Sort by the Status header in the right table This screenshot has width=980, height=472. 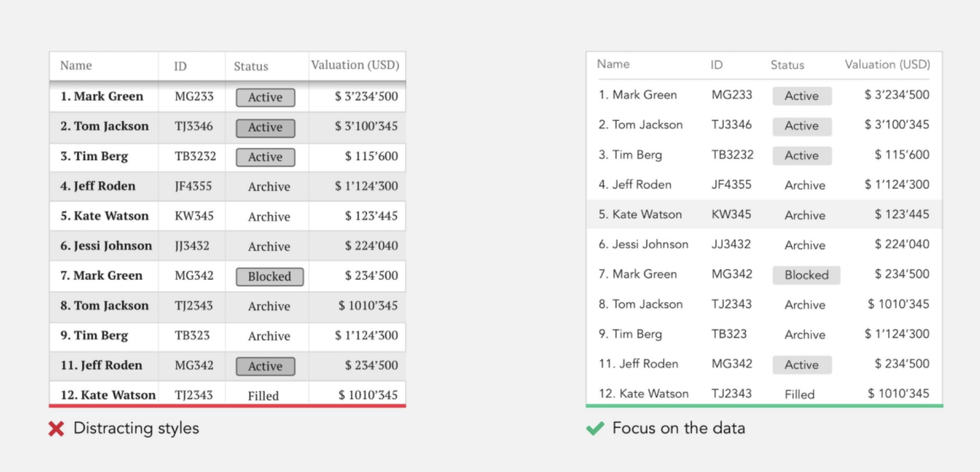tap(787, 65)
